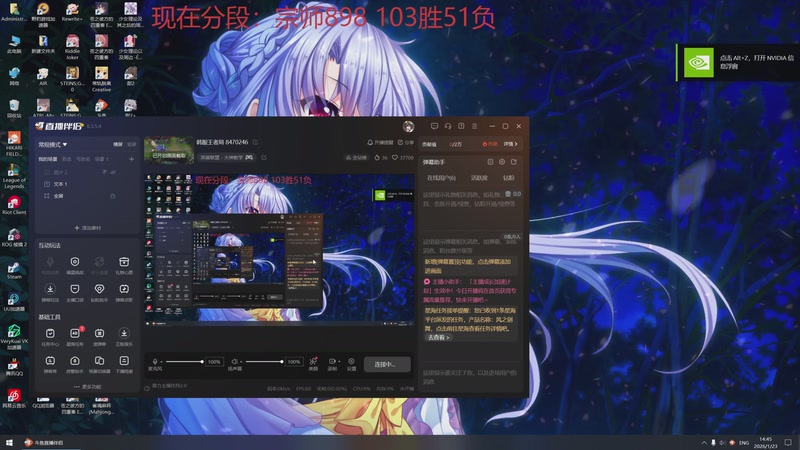Open 主播口袋 pocket icon
The height and width of the screenshot is (450, 800).
(74, 289)
